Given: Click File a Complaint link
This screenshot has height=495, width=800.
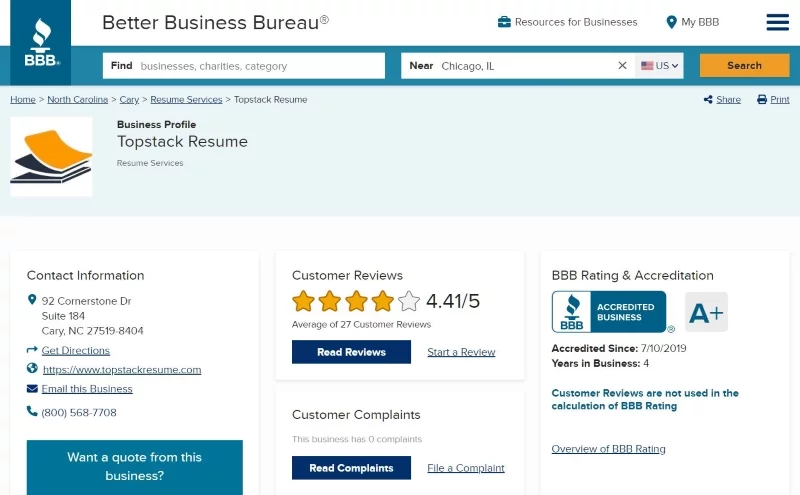Looking at the screenshot, I should 466,468.
